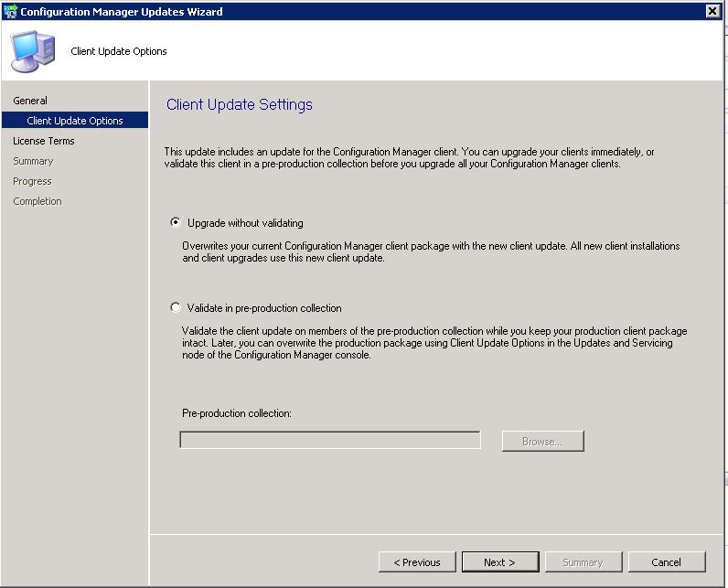Click the 'Client Update Options' header text
Viewport: 728px width, 588px height.
118,51
